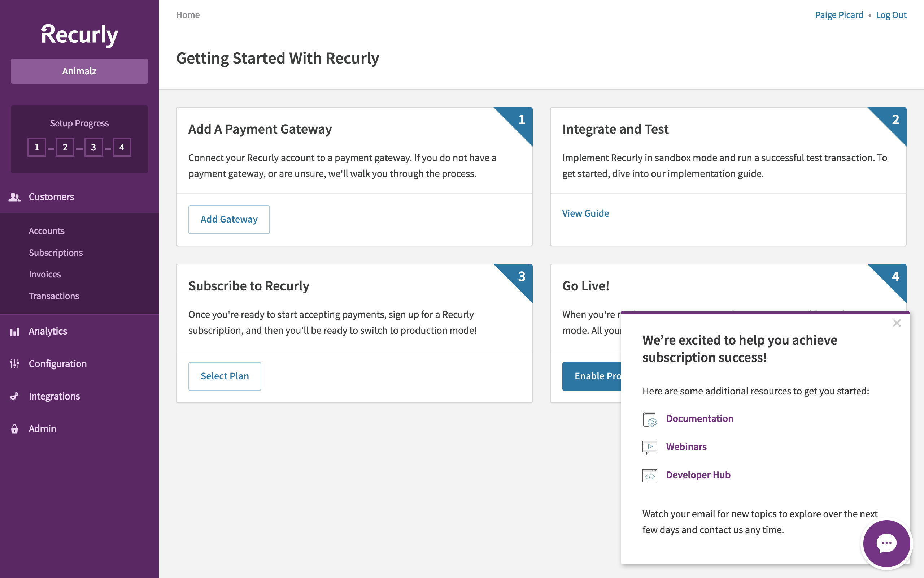Open Subscriptions under Customers
The width and height of the screenshot is (924, 578).
tap(56, 253)
